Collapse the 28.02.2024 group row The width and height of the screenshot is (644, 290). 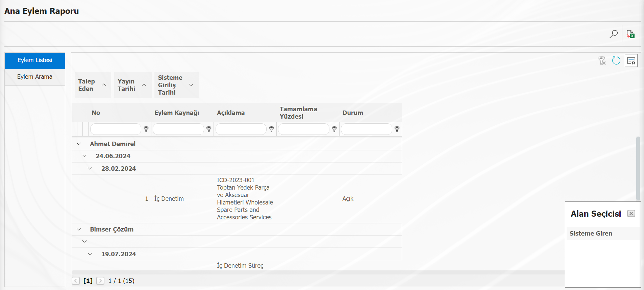90,169
